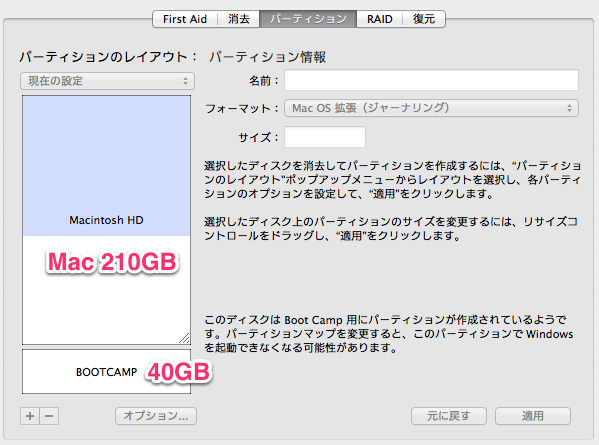Open the 消去 tab

[239, 19]
